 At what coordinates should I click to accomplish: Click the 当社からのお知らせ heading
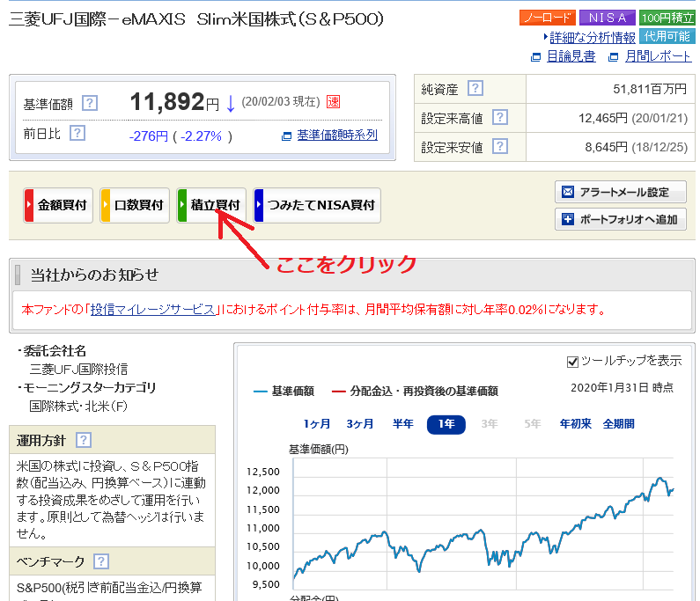point(94,275)
